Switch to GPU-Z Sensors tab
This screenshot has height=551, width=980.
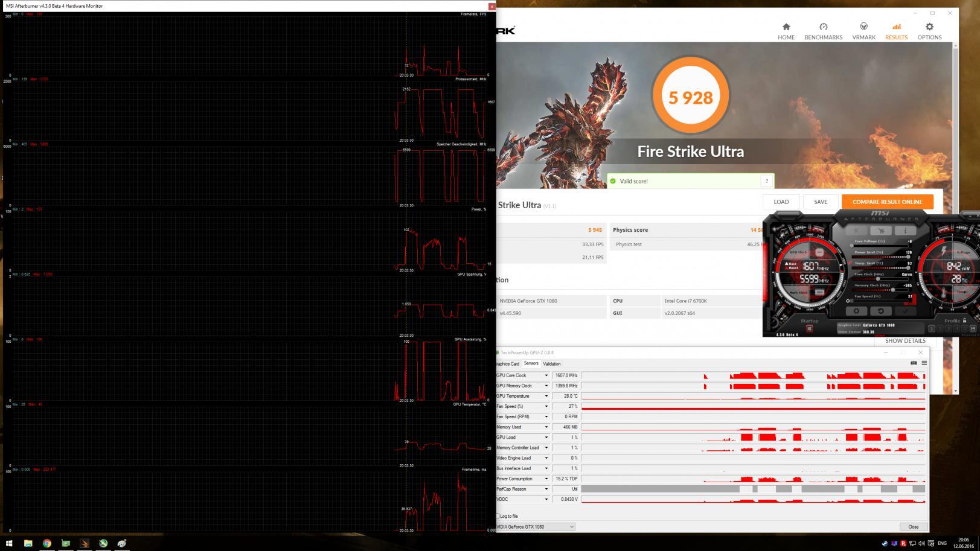pos(531,363)
